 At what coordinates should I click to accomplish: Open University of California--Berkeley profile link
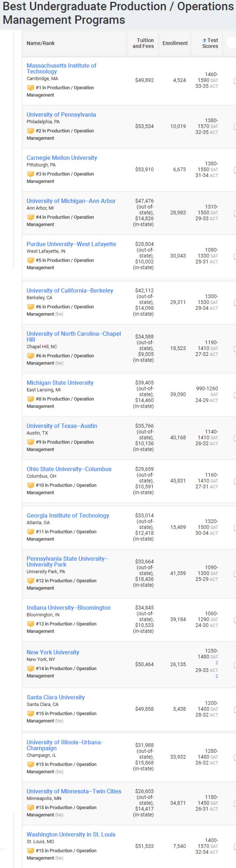tap(70, 291)
